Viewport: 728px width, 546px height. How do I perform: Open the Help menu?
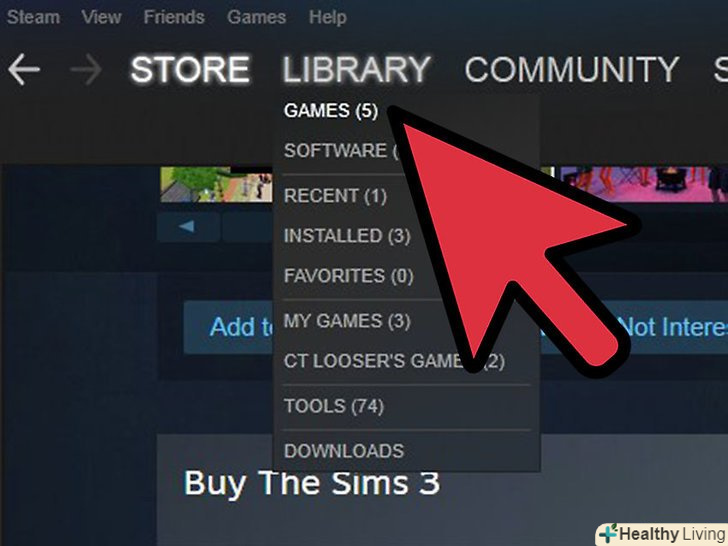(328, 18)
